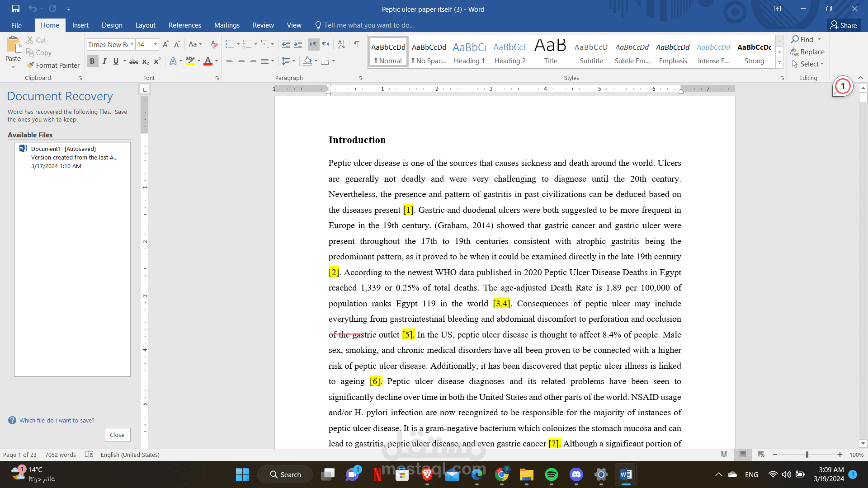Close the Document Recovery pane
The width and height of the screenshot is (868, 488).
click(x=117, y=435)
